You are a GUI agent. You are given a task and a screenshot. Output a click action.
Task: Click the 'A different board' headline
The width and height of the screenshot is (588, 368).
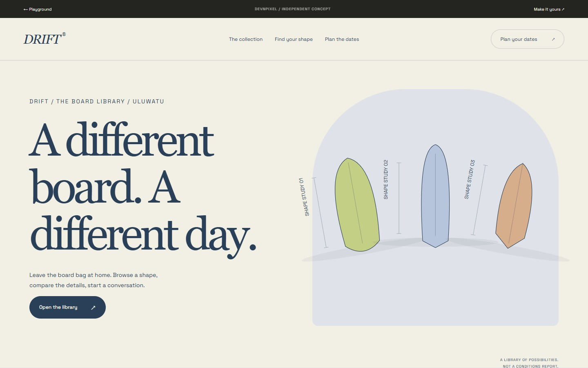pyautogui.click(x=143, y=190)
